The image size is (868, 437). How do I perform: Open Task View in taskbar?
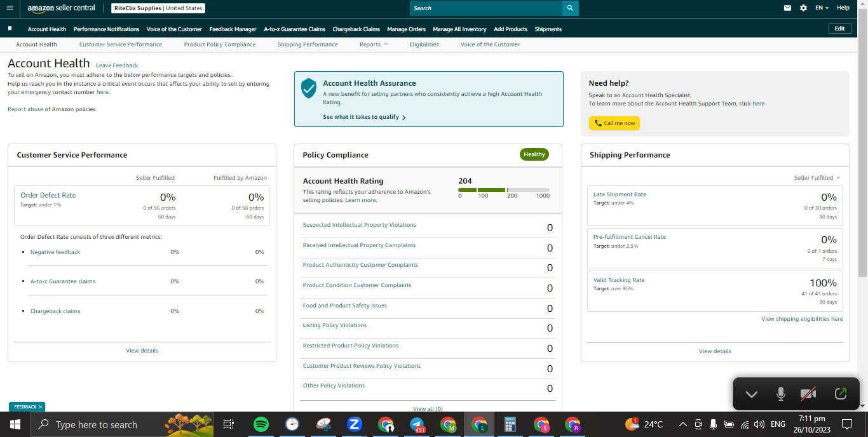click(229, 424)
